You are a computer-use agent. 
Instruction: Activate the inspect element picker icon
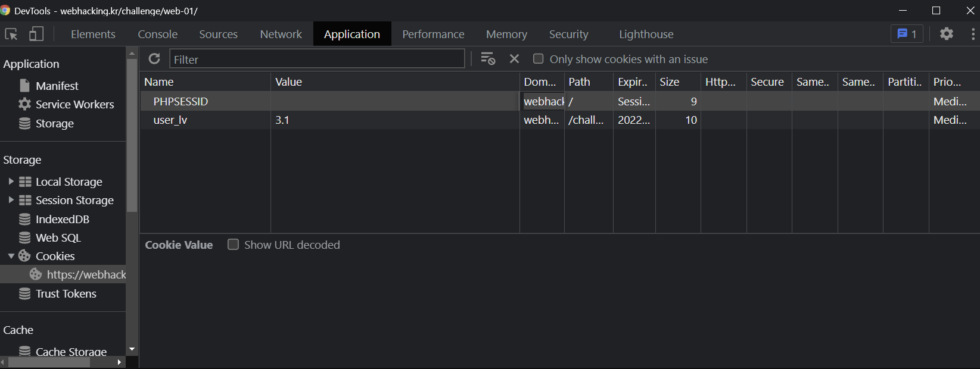(11, 34)
